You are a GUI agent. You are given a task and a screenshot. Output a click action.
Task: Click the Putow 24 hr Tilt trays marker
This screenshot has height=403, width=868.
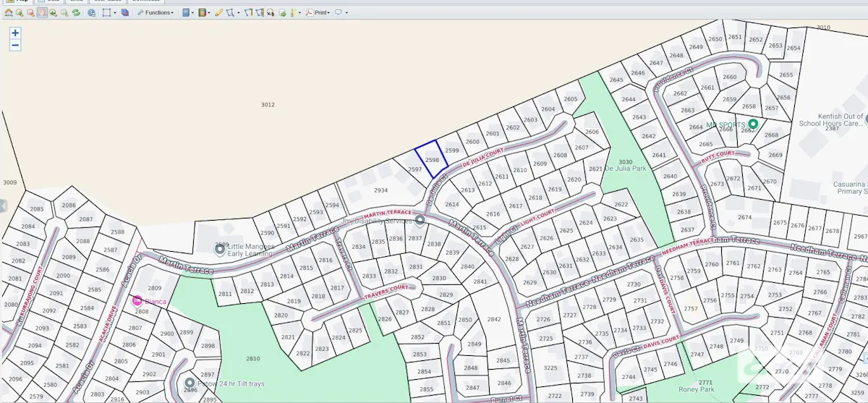(190, 383)
